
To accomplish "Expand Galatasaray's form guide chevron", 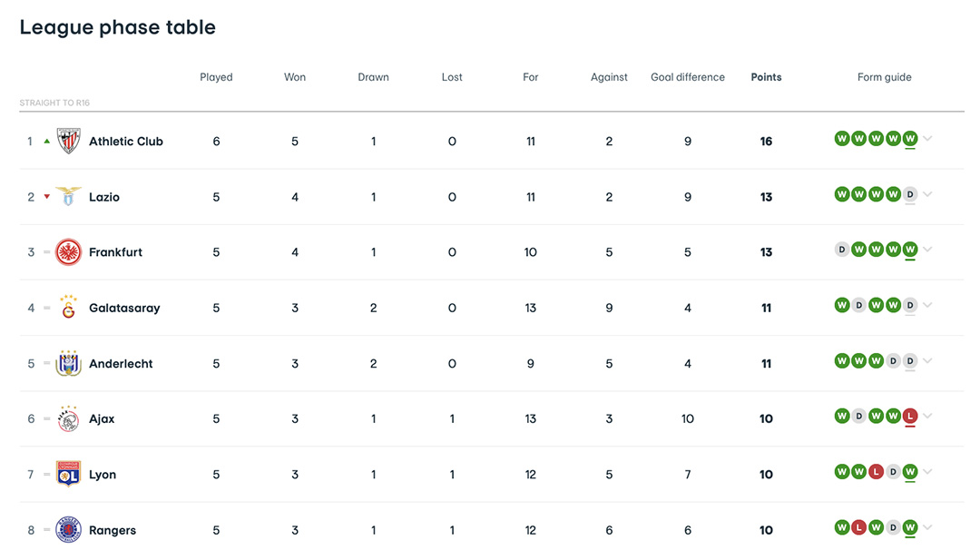I will [x=927, y=305].
